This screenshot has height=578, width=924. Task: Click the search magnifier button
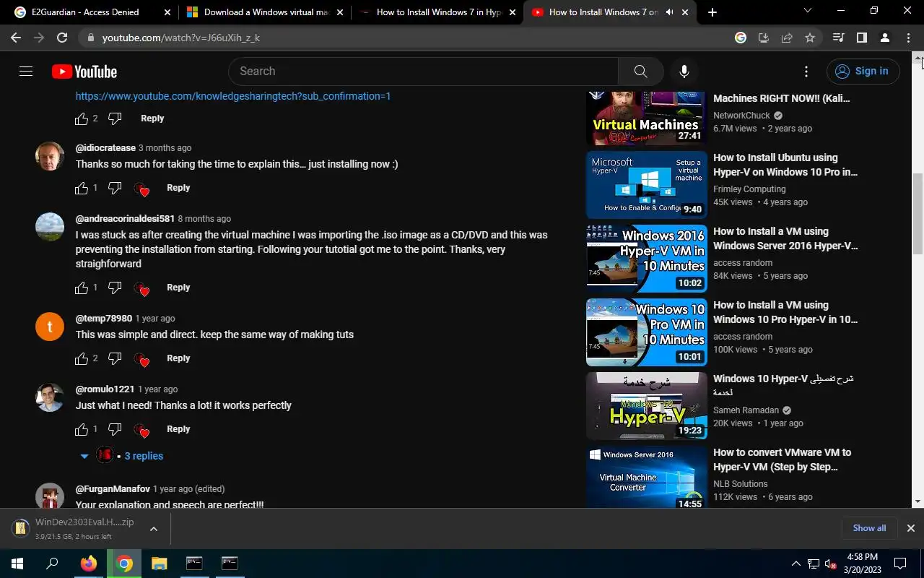(x=640, y=72)
